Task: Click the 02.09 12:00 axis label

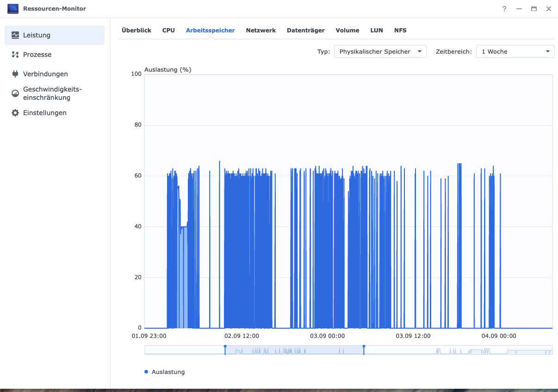Action: [242, 336]
